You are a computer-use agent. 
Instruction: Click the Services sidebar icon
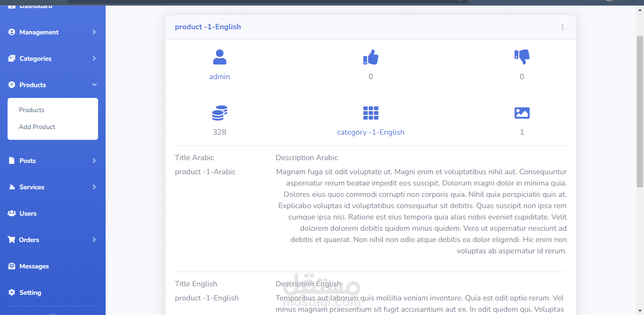click(x=12, y=187)
